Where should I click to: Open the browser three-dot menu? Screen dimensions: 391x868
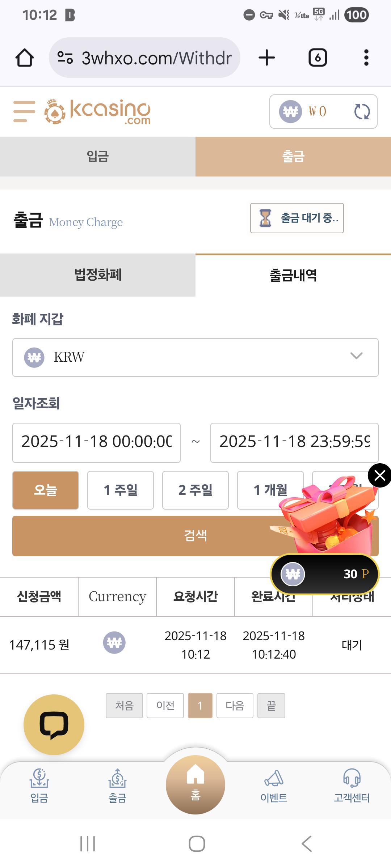coord(366,58)
